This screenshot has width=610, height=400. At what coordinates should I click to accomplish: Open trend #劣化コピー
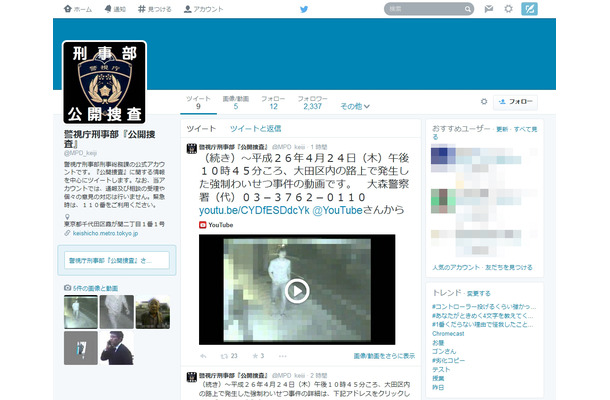(x=448, y=360)
